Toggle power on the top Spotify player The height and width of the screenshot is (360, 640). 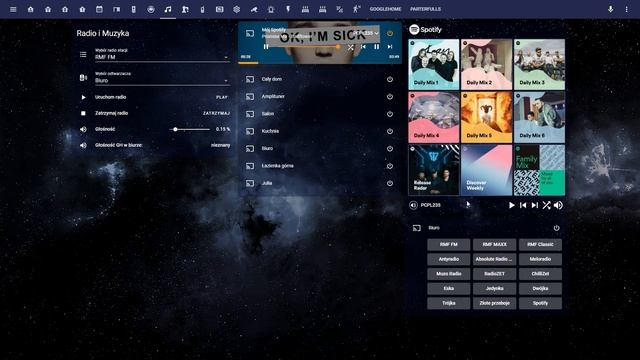click(390, 33)
